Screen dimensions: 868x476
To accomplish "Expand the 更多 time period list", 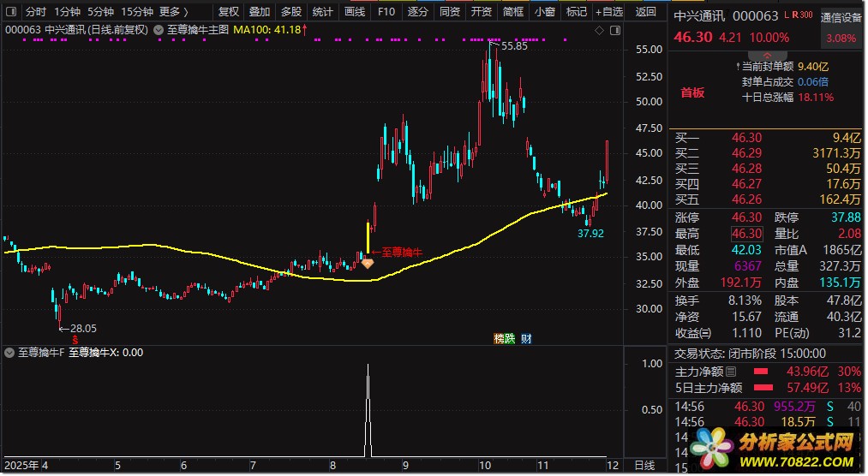I will coord(174,12).
